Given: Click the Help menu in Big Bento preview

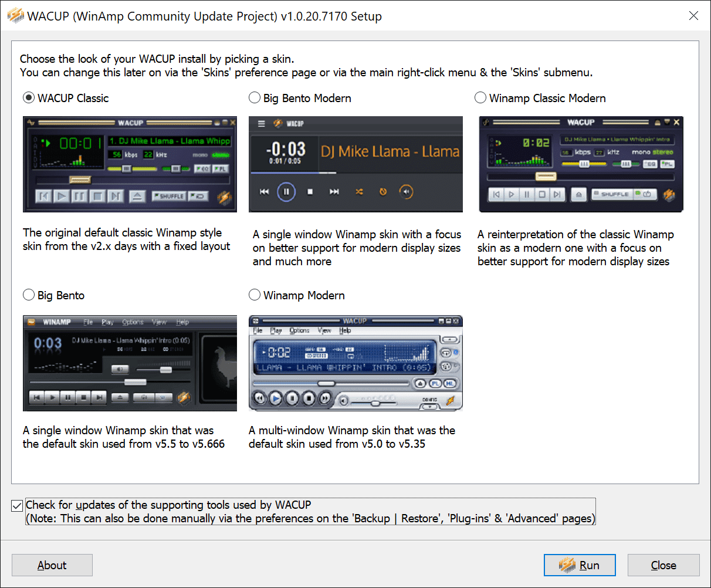Looking at the screenshot, I should tap(183, 322).
